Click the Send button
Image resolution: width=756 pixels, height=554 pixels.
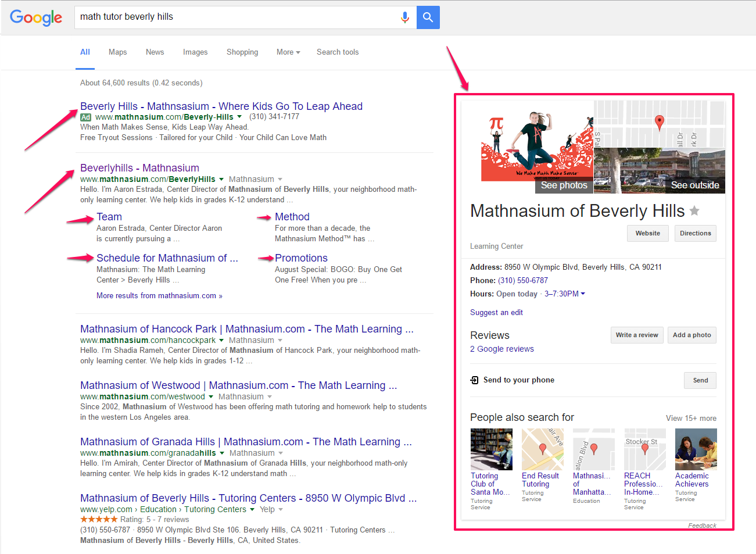coord(700,380)
